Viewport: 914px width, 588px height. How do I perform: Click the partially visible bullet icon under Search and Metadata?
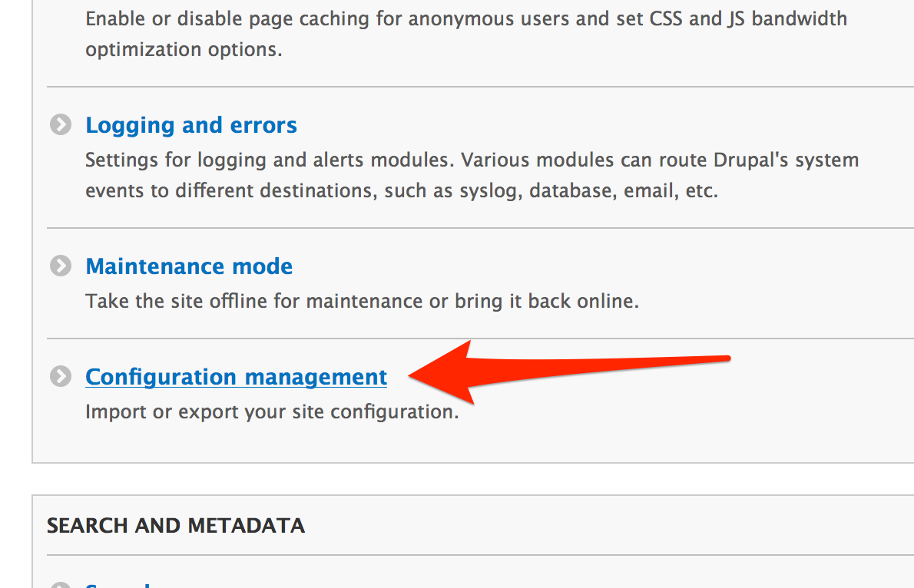click(x=60, y=585)
